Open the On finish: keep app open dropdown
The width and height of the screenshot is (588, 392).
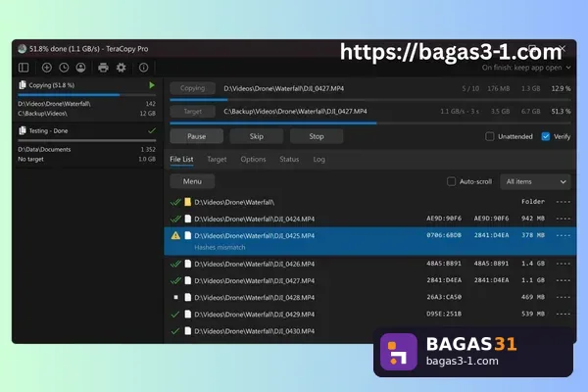tap(526, 68)
